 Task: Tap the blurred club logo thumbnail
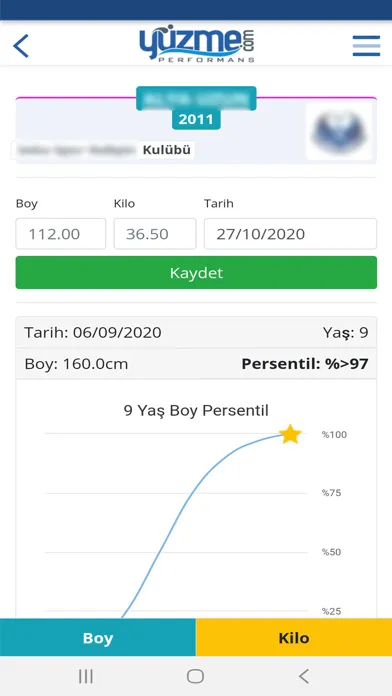coord(339,131)
